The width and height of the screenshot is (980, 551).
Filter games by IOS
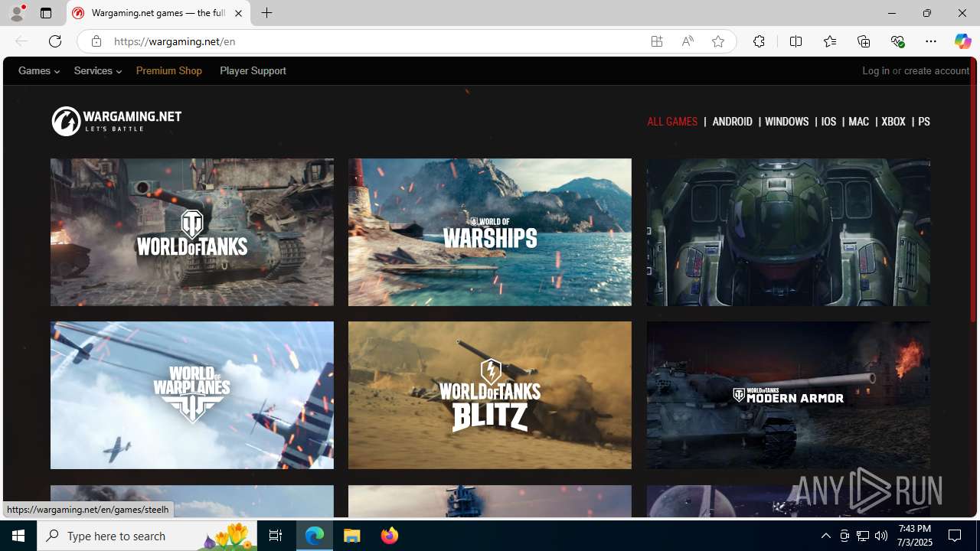click(x=828, y=122)
